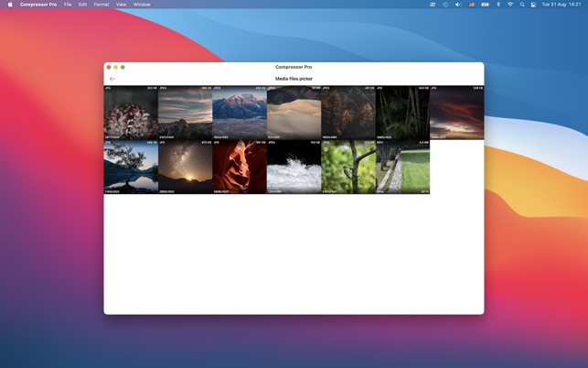
Task: Select the white water splash photo
Action: (294, 168)
